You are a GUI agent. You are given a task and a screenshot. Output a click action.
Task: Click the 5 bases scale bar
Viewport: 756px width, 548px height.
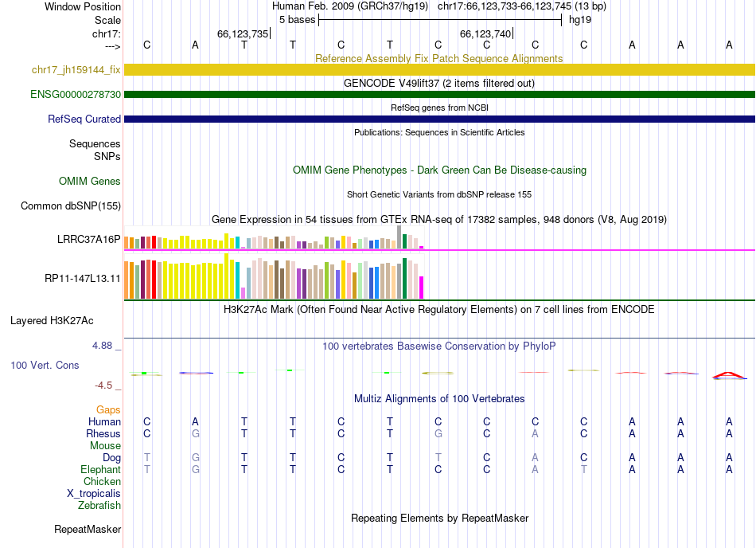point(440,20)
